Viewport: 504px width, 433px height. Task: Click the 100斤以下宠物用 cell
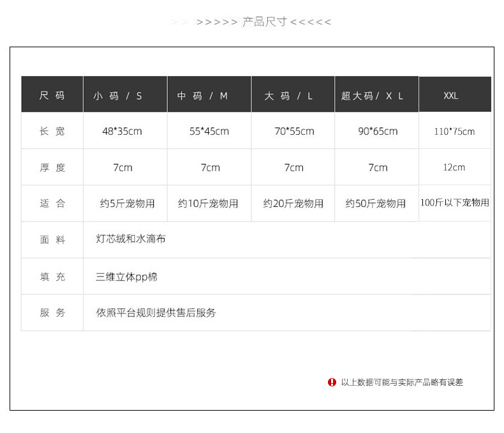tap(455, 202)
